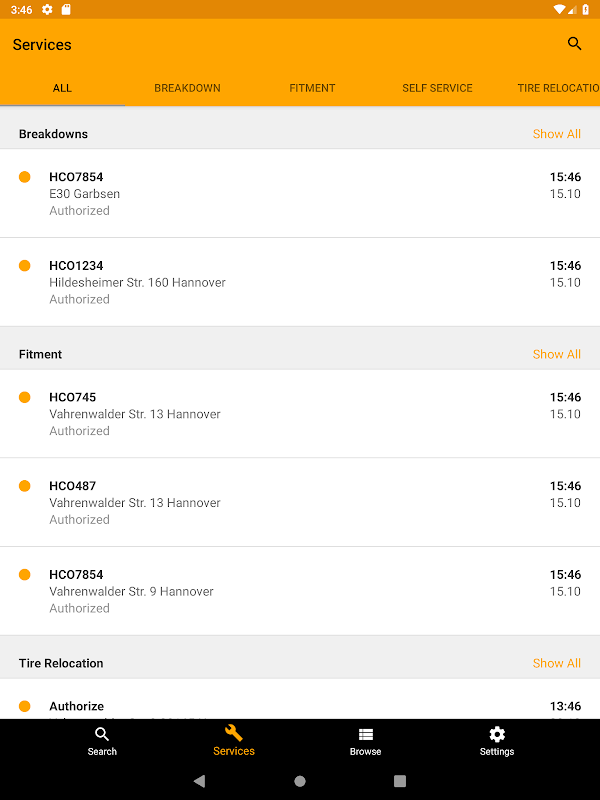The width and height of the screenshot is (600, 800).
Task: Tap the Search magnifier in bottom navigation
Action: point(102,735)
